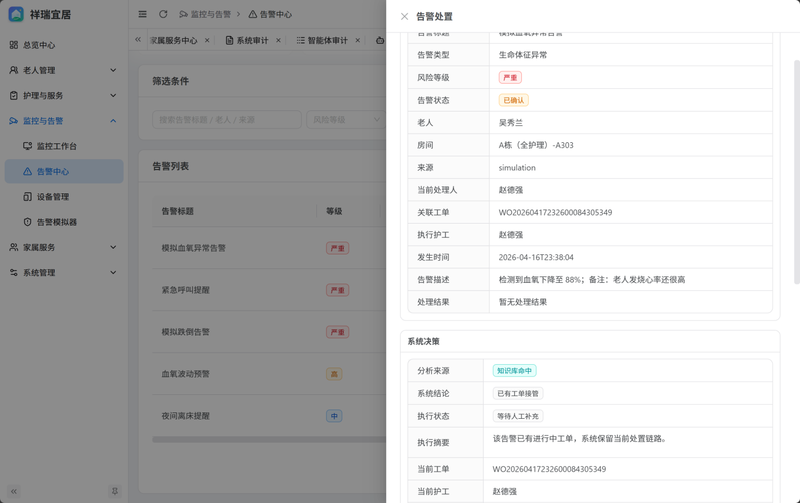Click 已有工单接管 tag

(x=518, y=393)
